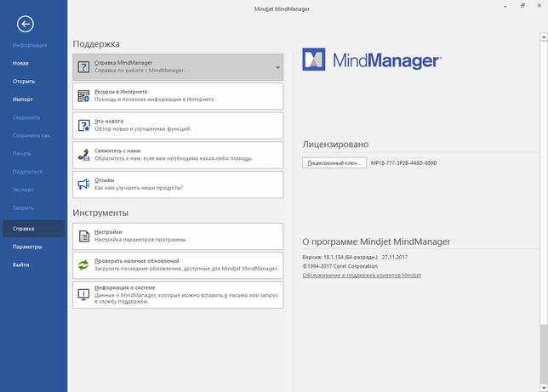This screenshot has height=392, width=548.
Task: Click Выйти in the sidebar
Action: [20, 264]
